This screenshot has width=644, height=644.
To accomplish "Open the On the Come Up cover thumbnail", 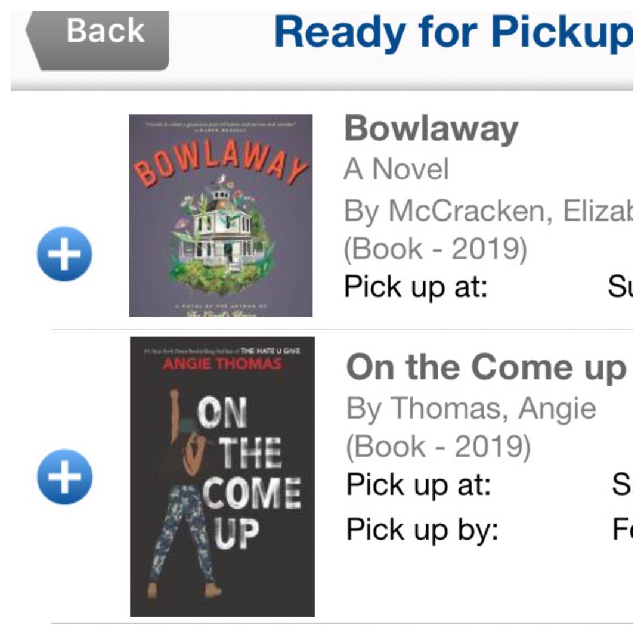I will coord(222,476).
